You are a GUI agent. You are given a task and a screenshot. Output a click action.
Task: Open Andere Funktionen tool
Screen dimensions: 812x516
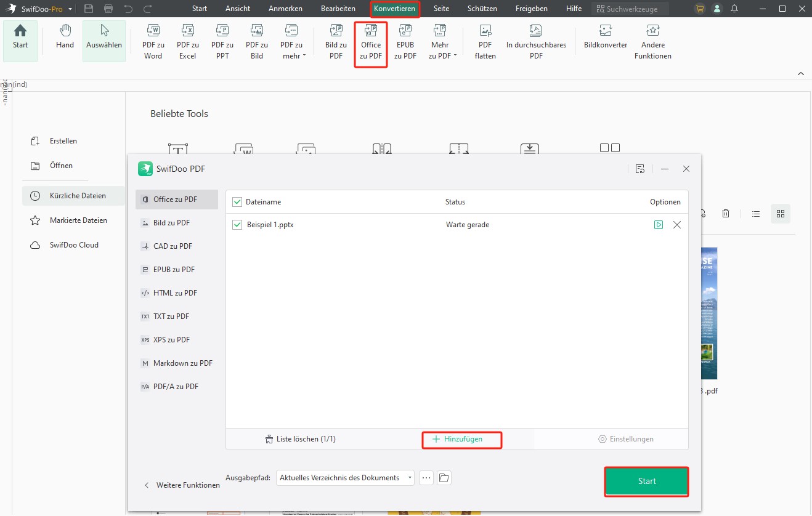653,42
